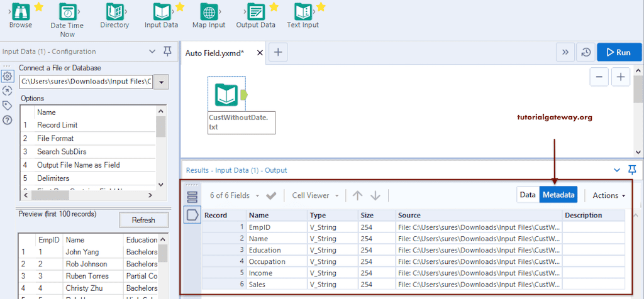The image size is (644, 299).
Task: Select the output anchor icon in Results
Action: (192, 214)
